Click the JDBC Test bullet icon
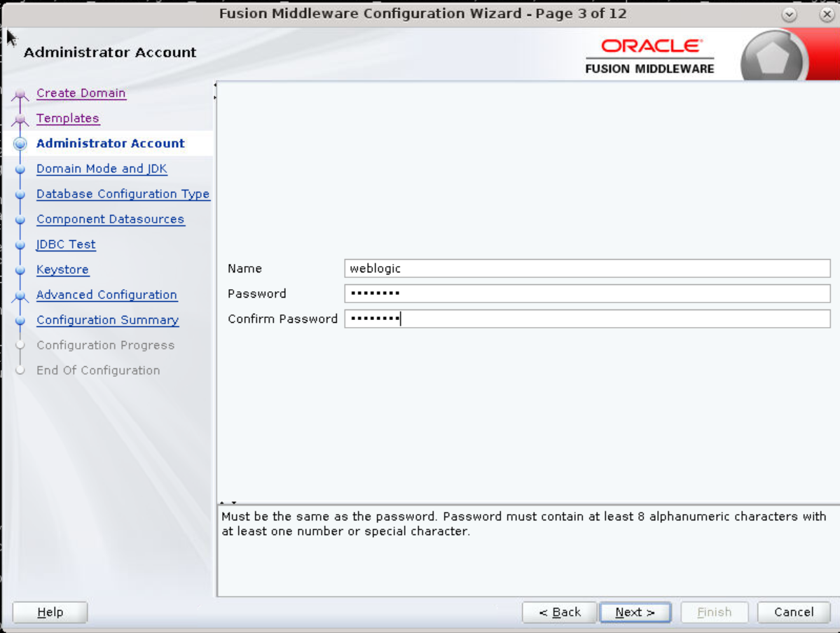 point(20,245)
